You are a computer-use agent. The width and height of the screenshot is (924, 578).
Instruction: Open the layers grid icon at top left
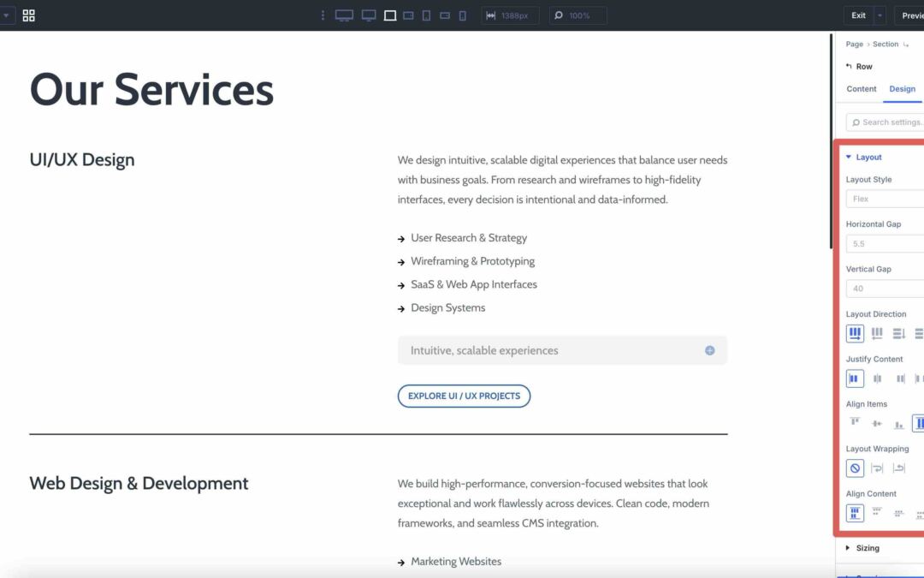tap(29, 15)
